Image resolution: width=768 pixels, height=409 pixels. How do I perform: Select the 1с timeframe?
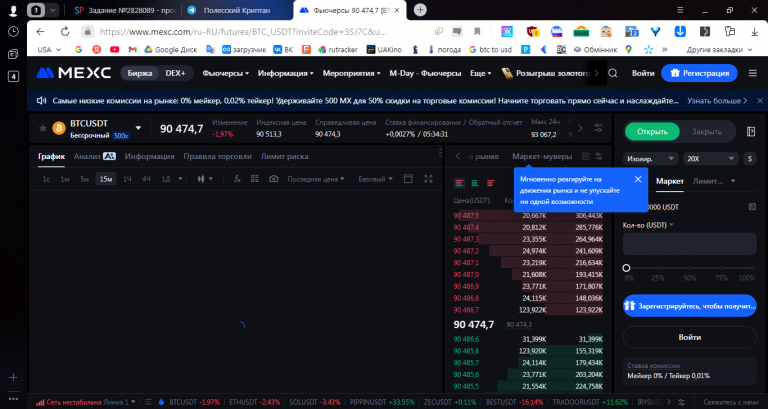pyautogui.click(x=46, y=179)
